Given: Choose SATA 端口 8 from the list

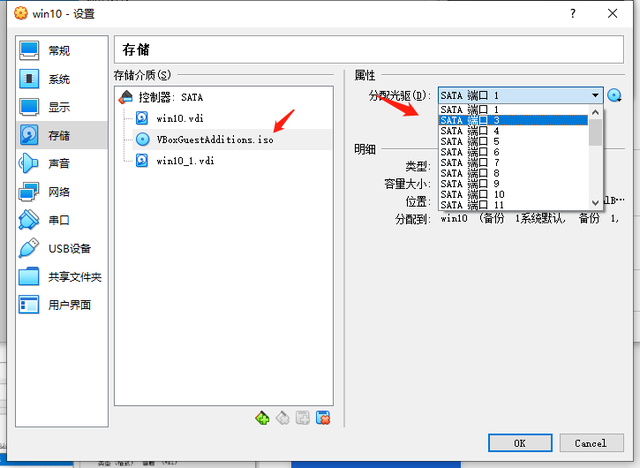Looking at the screenshot, I should (513, 173).
